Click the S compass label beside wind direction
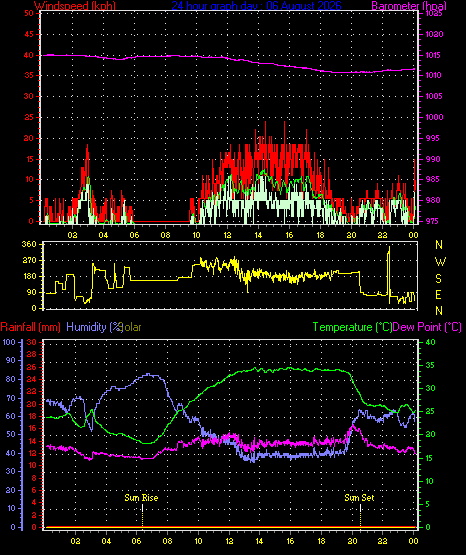This screenshot has height=555, width=466. pos(438,279)
